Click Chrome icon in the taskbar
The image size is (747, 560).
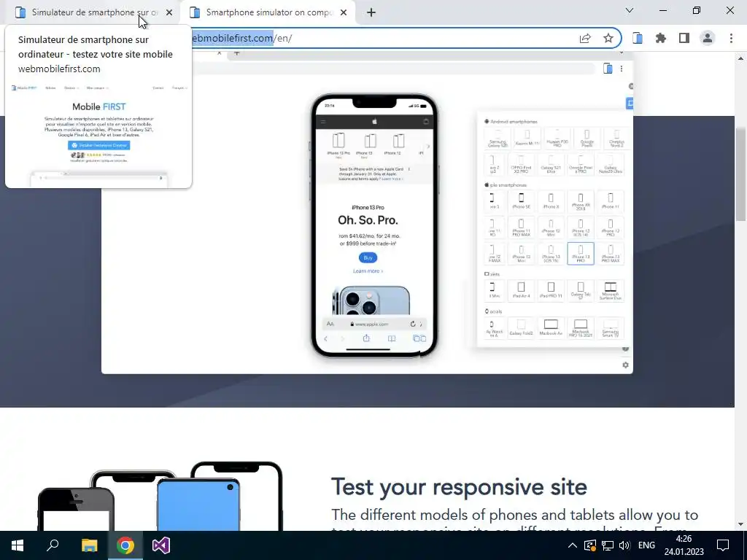click(x=125, y=545)
